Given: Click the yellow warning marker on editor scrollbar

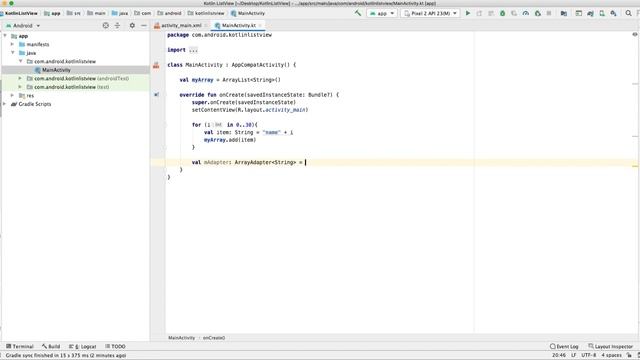Looking at the screenshot, I should pos(635,166).
